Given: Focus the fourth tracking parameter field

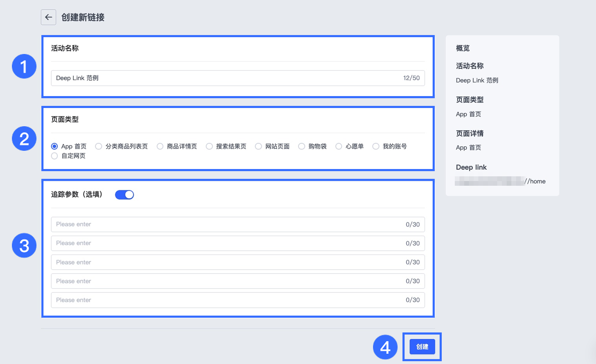Looking at the screenshot, I should [x=238, y=281].
